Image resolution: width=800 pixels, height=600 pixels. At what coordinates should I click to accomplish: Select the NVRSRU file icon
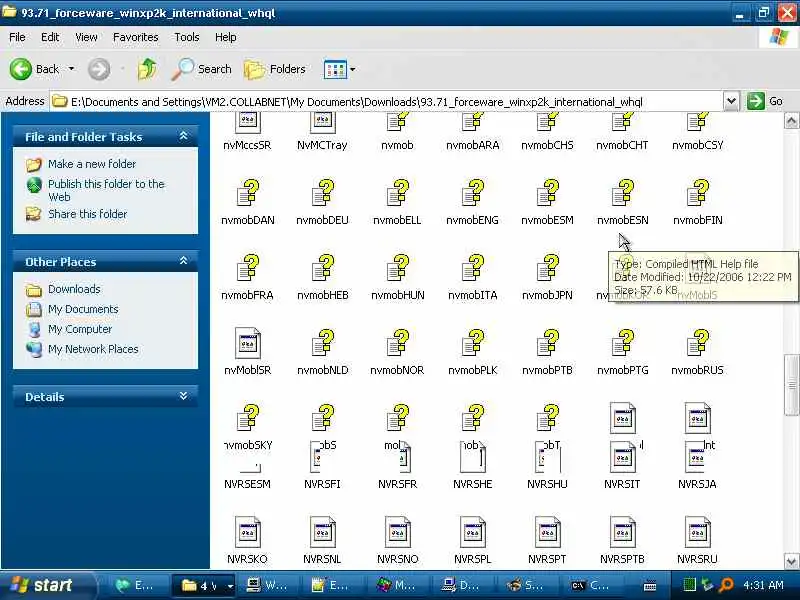click(x=697, y=532)
